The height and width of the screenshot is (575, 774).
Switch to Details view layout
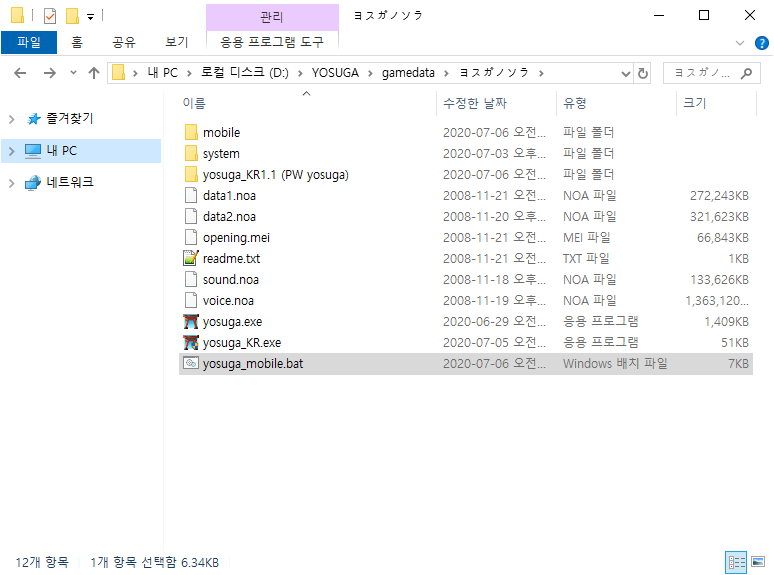736,562
